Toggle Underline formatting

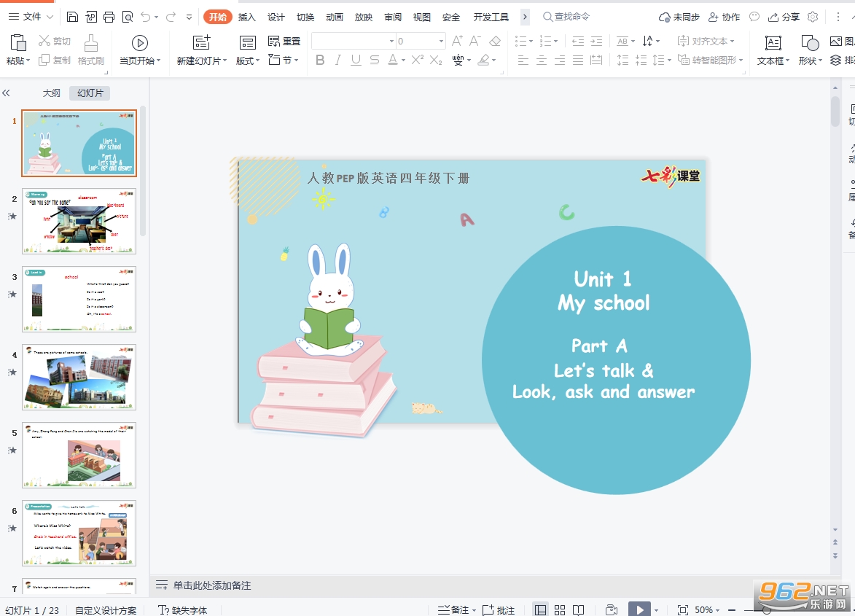356,60
